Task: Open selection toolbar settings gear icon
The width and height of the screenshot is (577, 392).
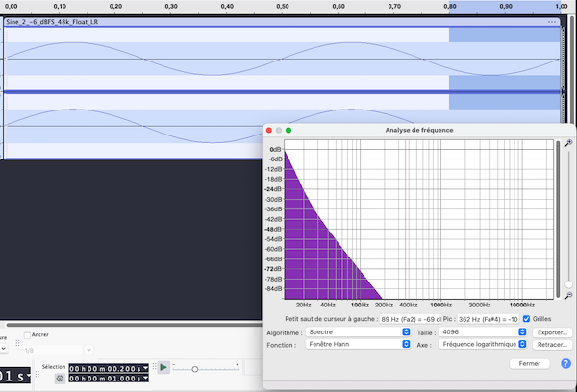Action: click(60, 378)
